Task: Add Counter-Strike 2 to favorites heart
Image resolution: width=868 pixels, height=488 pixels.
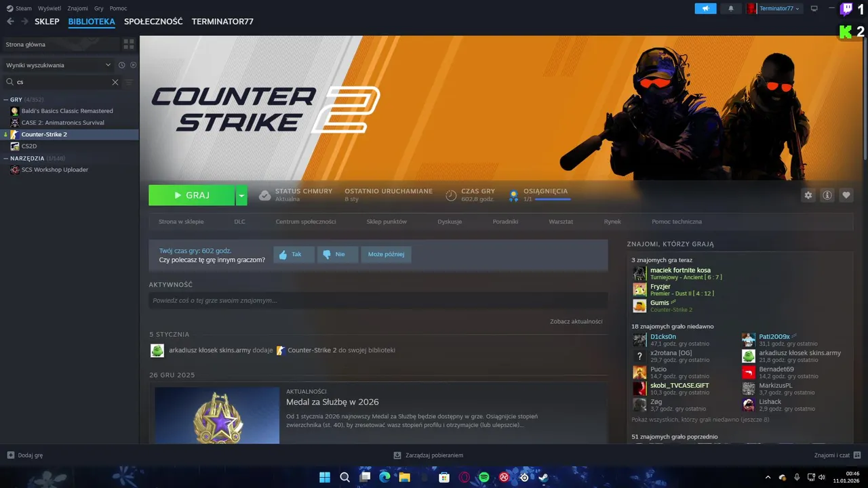Action: (x=846, y=195)
